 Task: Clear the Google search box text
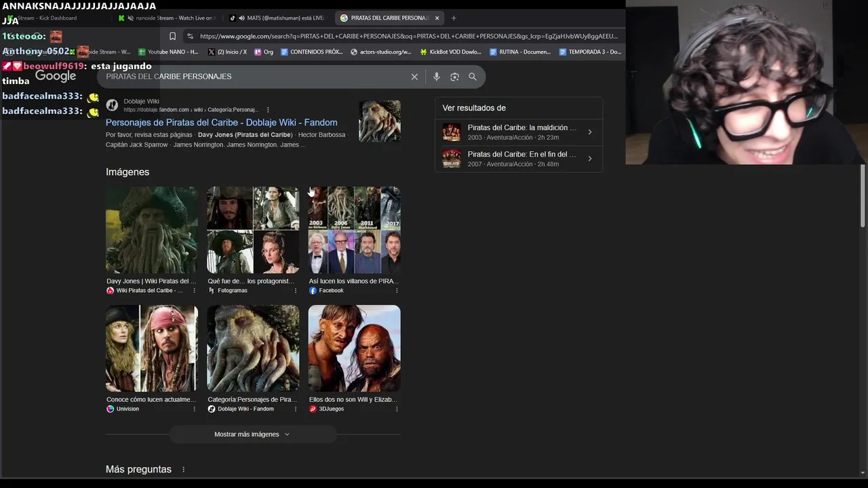point(414,77)
